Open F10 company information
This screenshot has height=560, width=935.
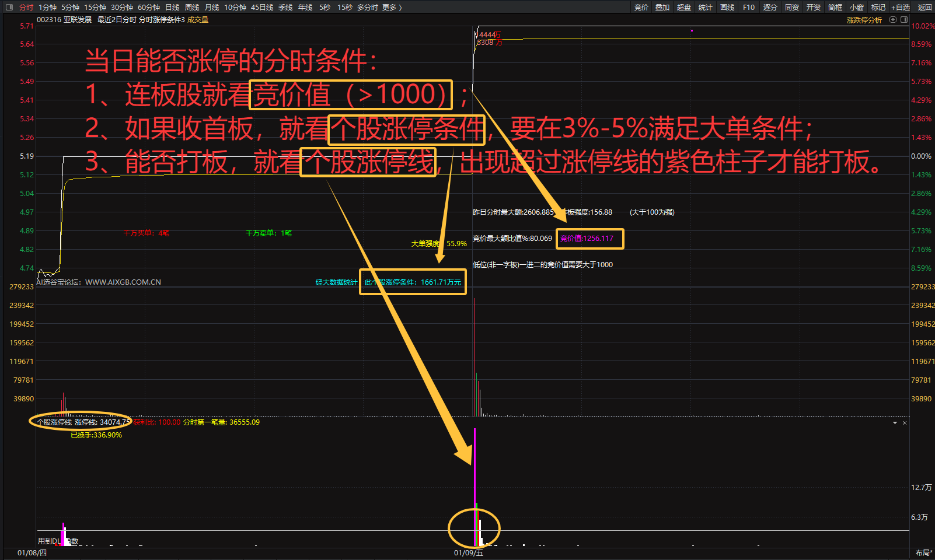(x=749, y=7)
